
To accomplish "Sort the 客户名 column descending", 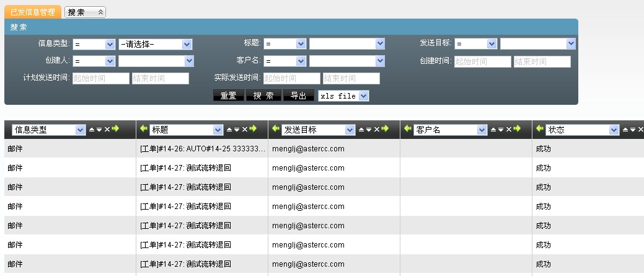I will 501,130.
